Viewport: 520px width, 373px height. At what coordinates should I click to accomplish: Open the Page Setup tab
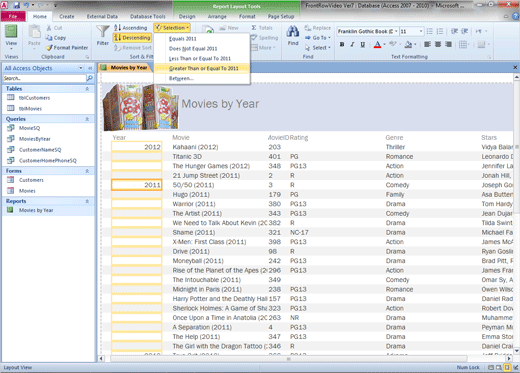tap(281, 16)
